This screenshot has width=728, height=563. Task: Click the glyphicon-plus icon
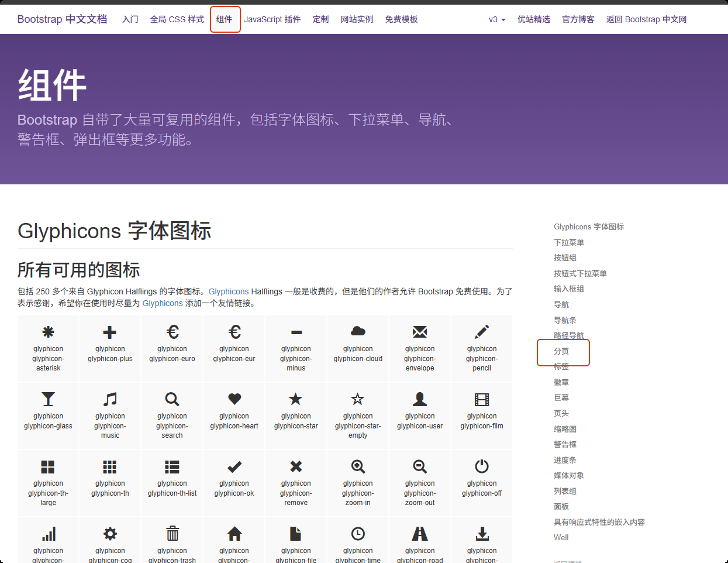pos(110,332)
